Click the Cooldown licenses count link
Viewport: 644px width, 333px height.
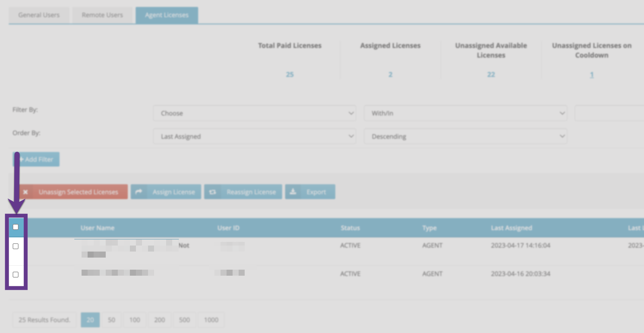(x=592, y=75)
